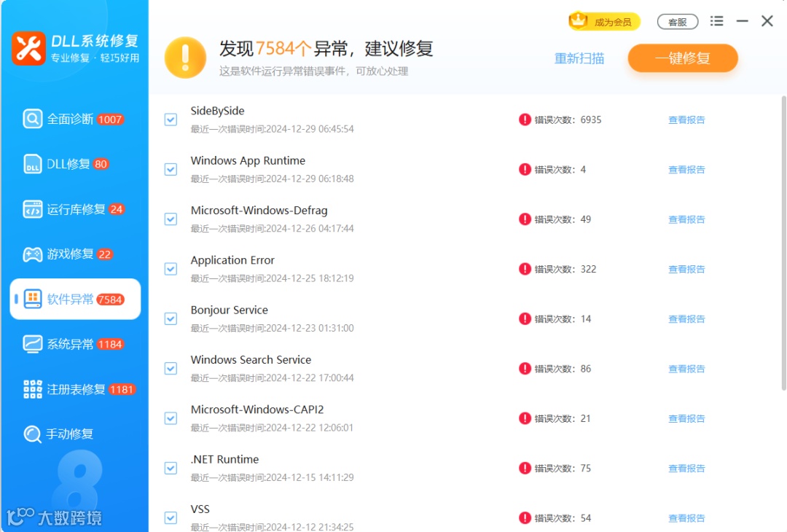Click red alert icon for Windows Search Service

[525, 368]
